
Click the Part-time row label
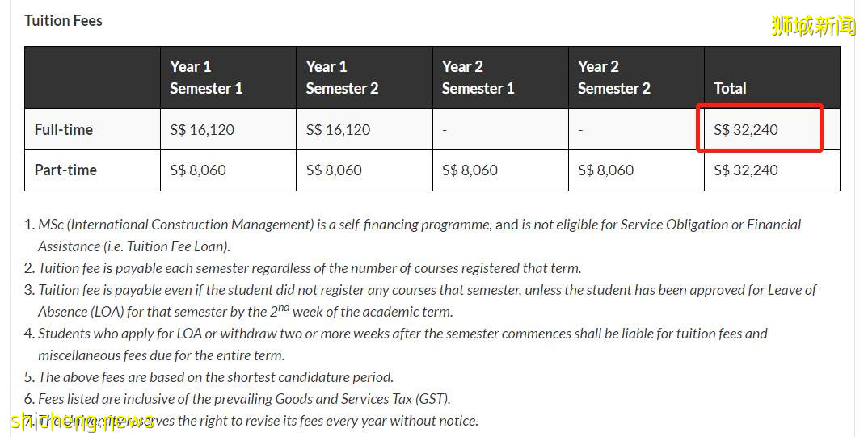pos(65,170)
